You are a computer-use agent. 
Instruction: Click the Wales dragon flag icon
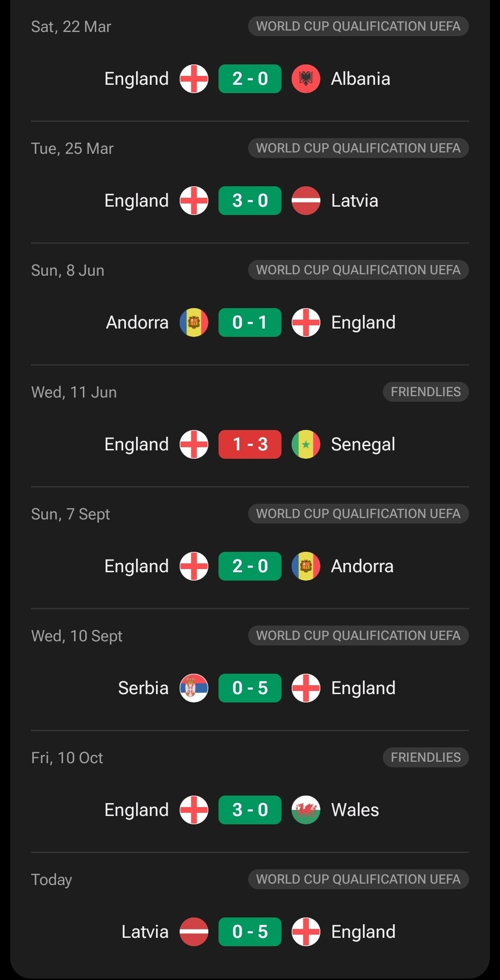(x=306, y=810)
